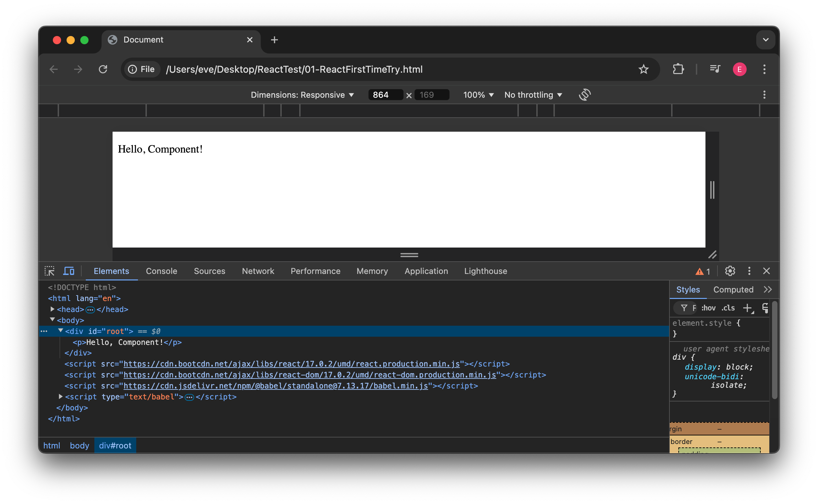Reload the current page
Image resolution: width=818 pixels, height=504 pixels.
[x=103, y=69]
